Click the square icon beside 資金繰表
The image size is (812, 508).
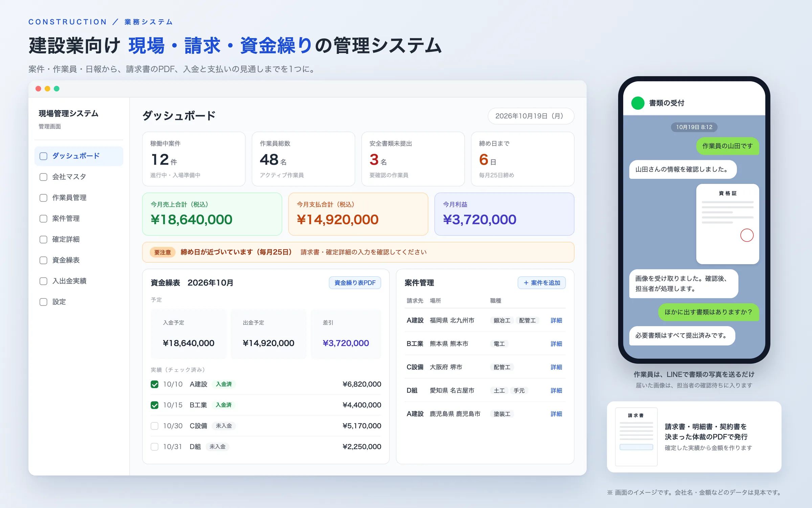[x=43, y=260]
